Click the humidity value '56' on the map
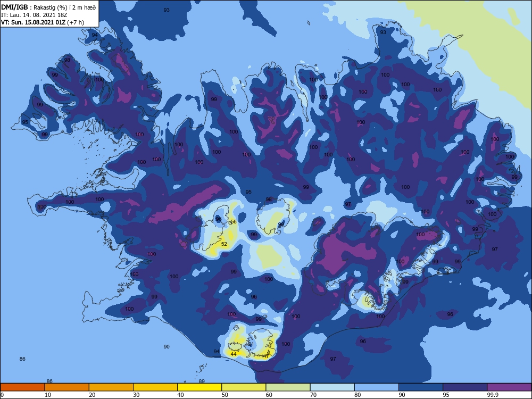The height and width of the screenshot is (399, 532). pyautogui.click(x=234, y=222)
